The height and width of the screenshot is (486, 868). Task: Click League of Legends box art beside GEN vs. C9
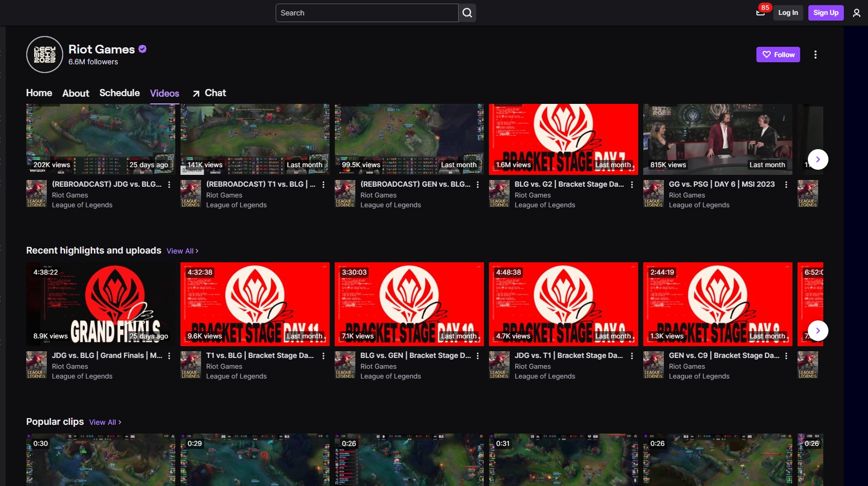click(654, 365)
